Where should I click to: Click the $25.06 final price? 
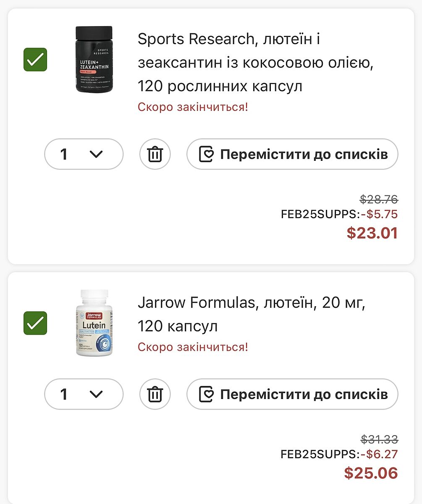pyautogui.click(x=371, y=473)
